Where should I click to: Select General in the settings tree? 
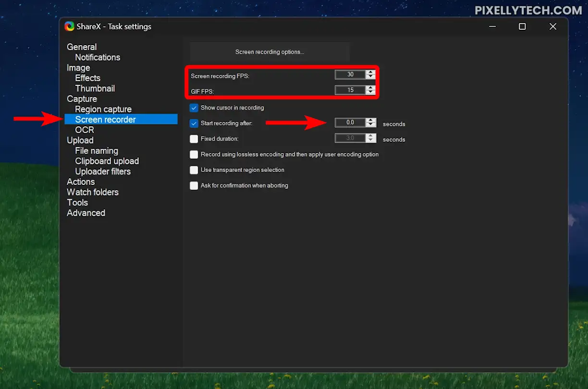click(x=82, y=47)
